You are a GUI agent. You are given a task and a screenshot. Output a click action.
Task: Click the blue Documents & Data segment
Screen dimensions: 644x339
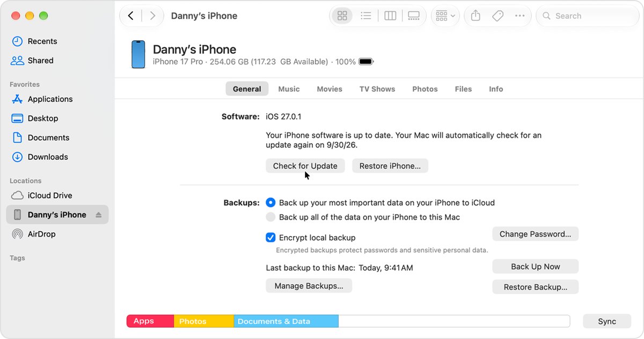point(286,321)
